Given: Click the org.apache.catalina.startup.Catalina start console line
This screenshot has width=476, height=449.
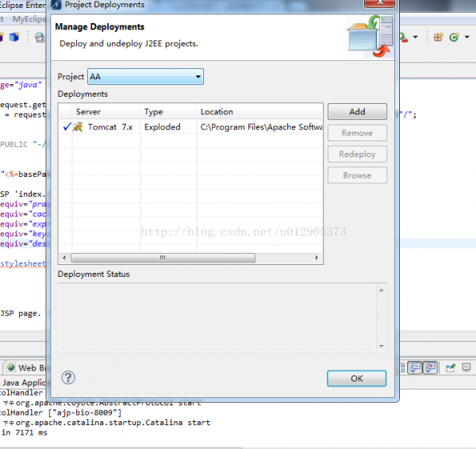Looking at the screenshot, I should [106, 423].
